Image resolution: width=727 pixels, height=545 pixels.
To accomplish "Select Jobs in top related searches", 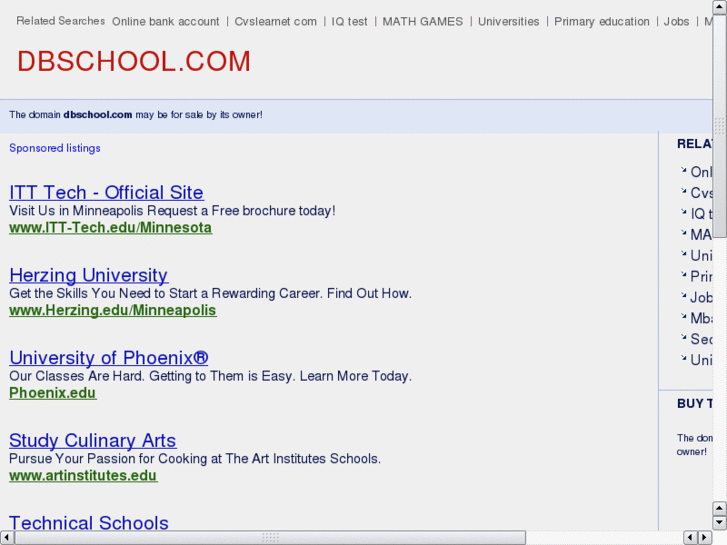I will (676, 21).
